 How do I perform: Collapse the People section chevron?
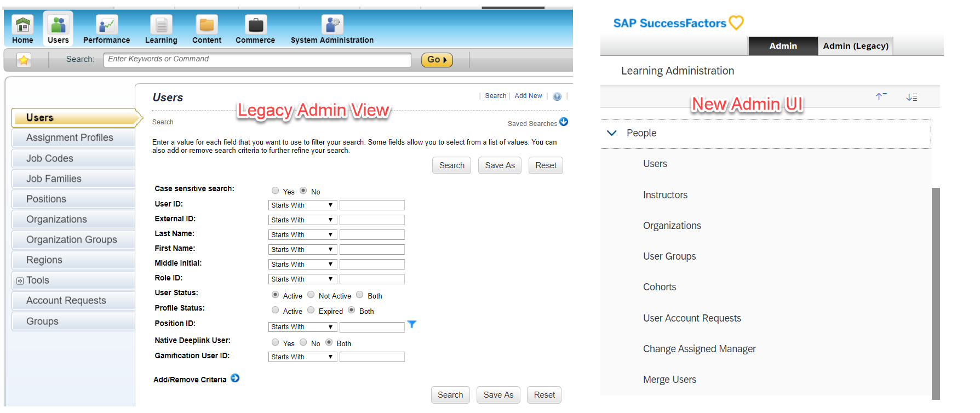(x=612, y=133)
